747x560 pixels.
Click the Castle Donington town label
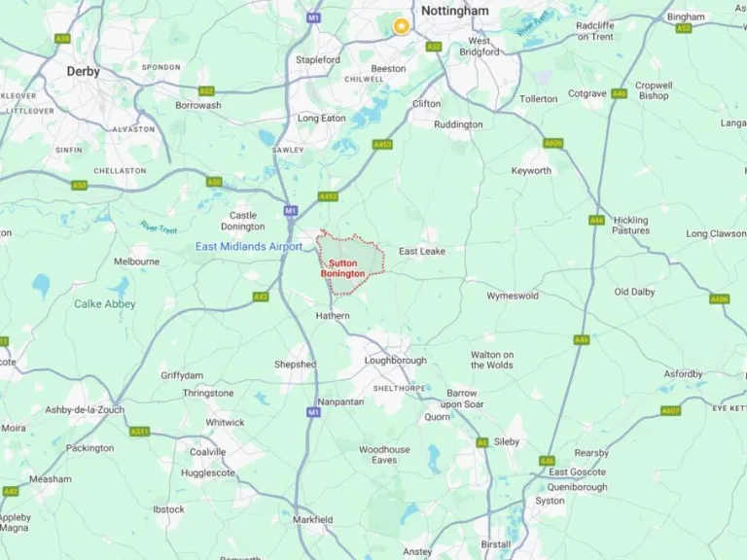click(x=243, y=221)
